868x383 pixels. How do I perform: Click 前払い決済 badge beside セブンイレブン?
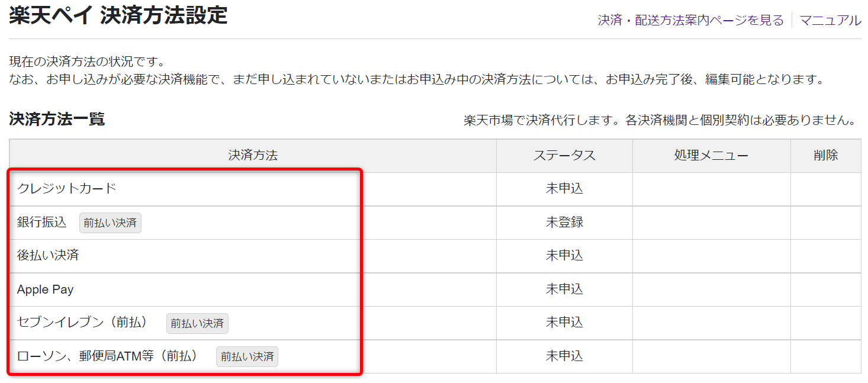pyautogui.click(x=197, y=323)
